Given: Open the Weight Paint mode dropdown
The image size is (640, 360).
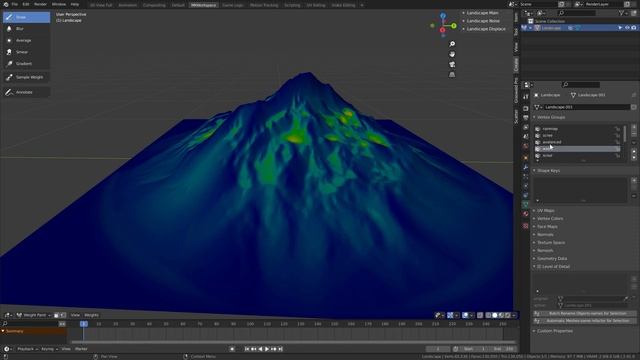Looking at the screenshot, I should click(x=33, y=315).
